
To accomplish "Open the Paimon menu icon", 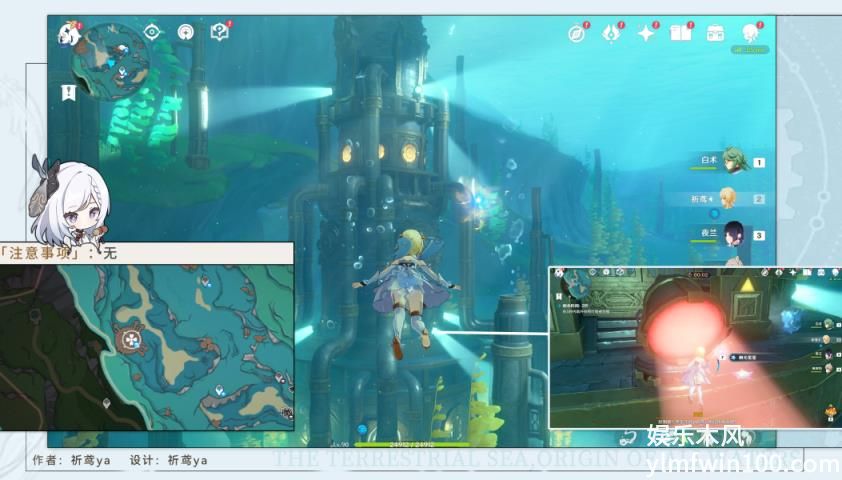I will click(69, 33).
